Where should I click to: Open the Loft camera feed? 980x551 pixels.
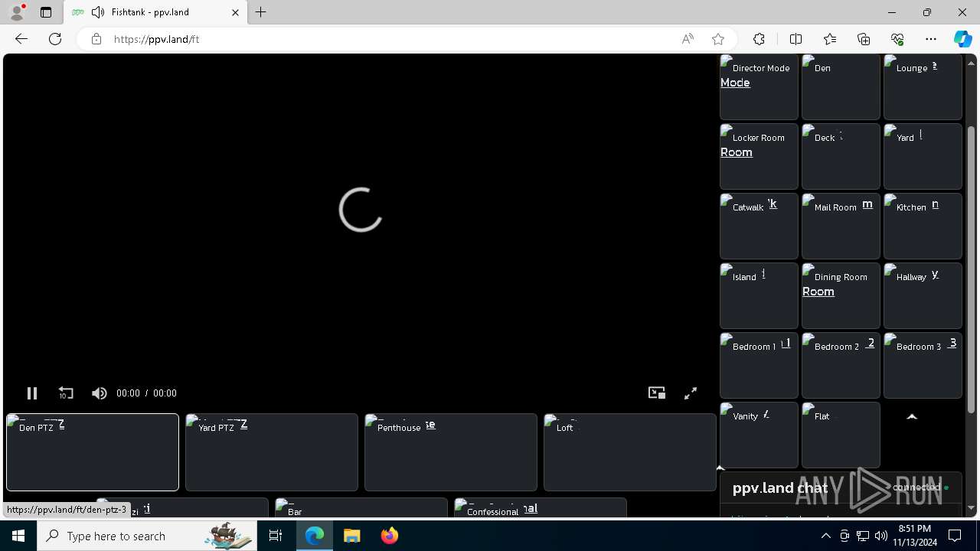coord(630,452)
